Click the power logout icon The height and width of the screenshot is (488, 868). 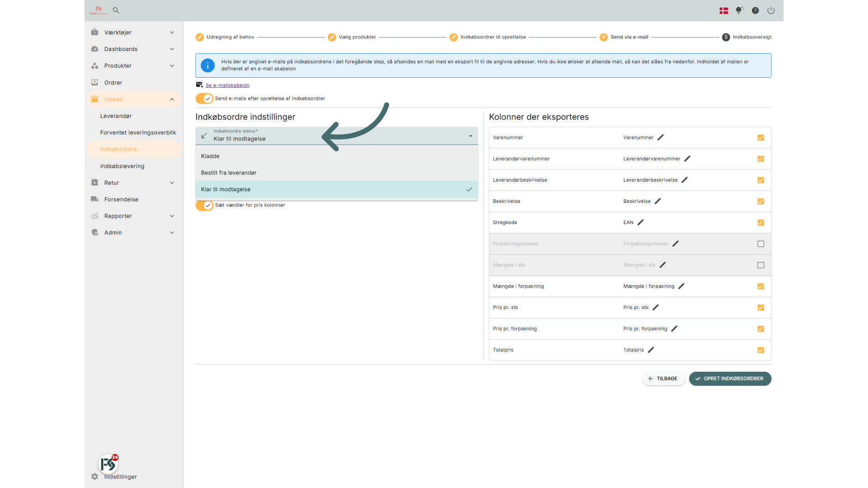pyautogui.click(x=771, y=10)
